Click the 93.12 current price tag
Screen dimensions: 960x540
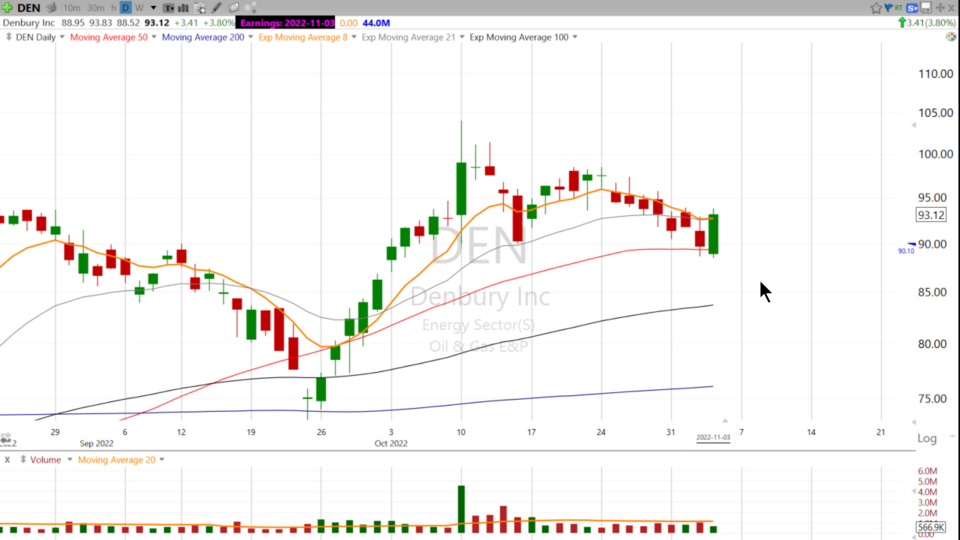931,215
